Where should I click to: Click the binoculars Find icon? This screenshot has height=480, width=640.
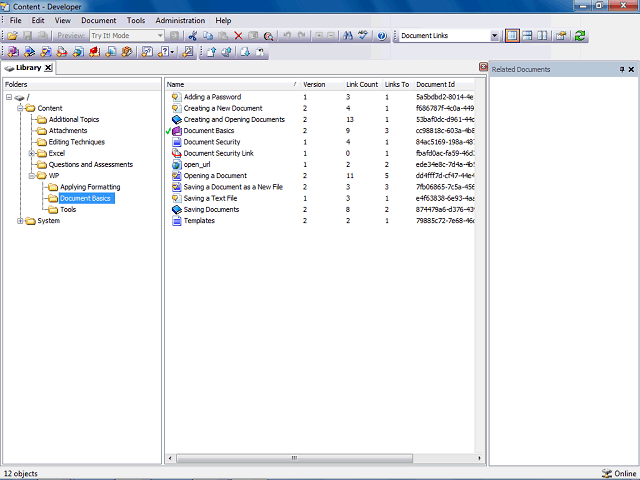click(x=348, y=36)
